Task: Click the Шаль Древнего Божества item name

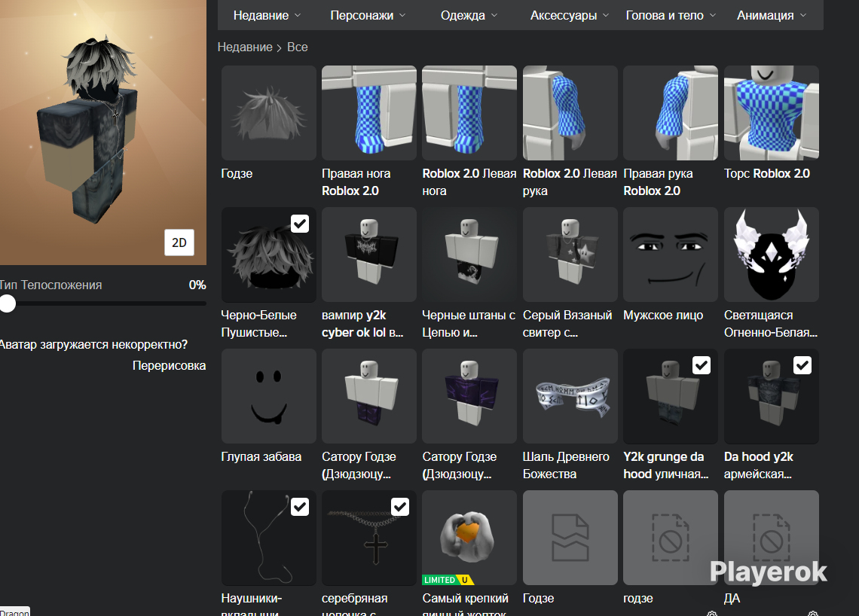Action: 566,465
